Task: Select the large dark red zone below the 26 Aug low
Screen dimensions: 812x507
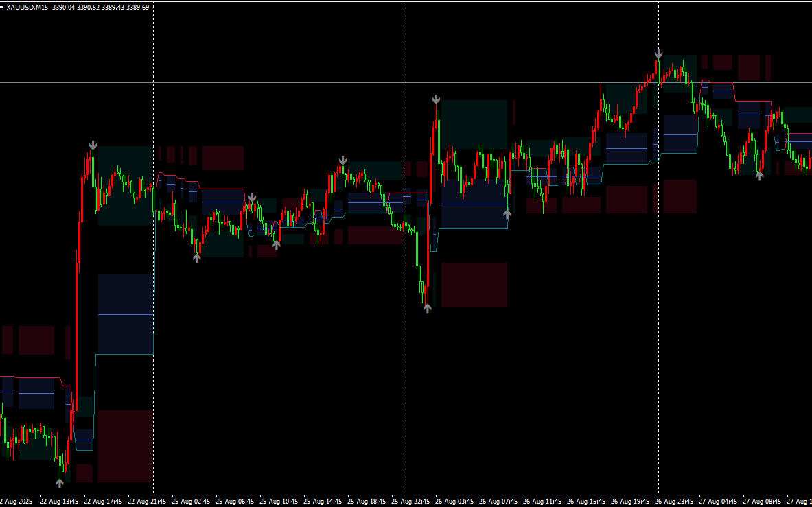Action: coord(474,285)
